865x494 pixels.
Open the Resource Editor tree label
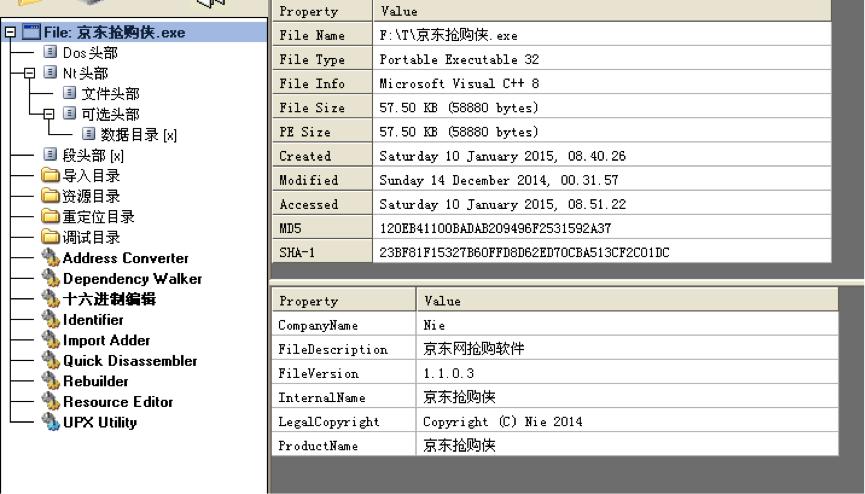118,402
